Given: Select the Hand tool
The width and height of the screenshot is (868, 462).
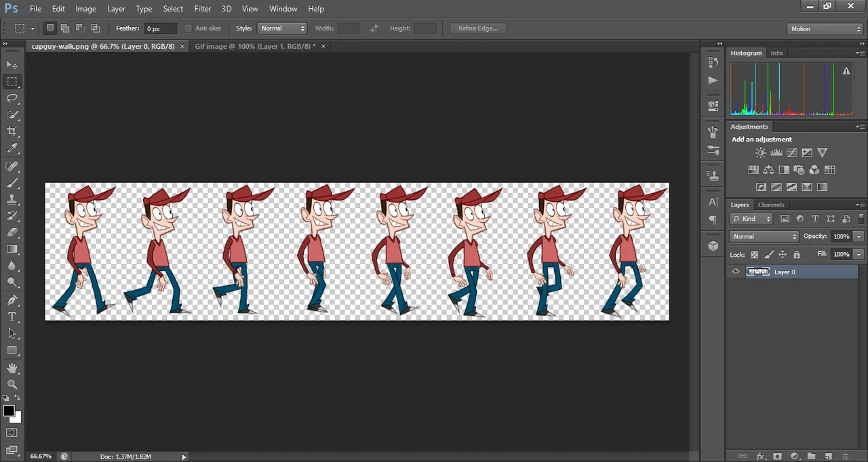Looking at the screenshot, I should click(x=12, y=368).
